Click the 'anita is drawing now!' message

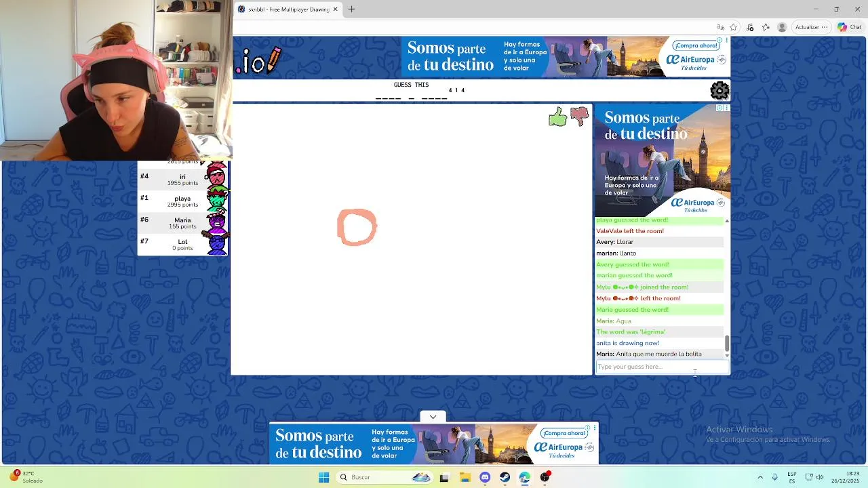tap(627, 343)
